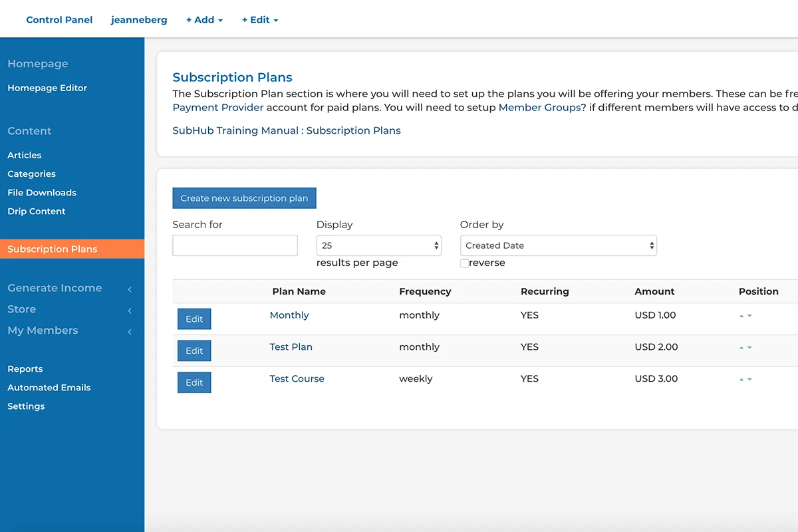Move Monthly plan down with arrow

750,316
